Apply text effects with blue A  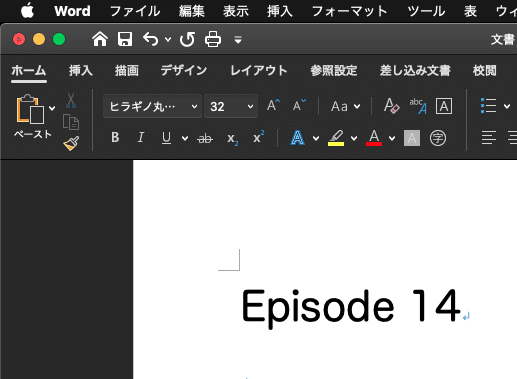click(x=297, y=138)
